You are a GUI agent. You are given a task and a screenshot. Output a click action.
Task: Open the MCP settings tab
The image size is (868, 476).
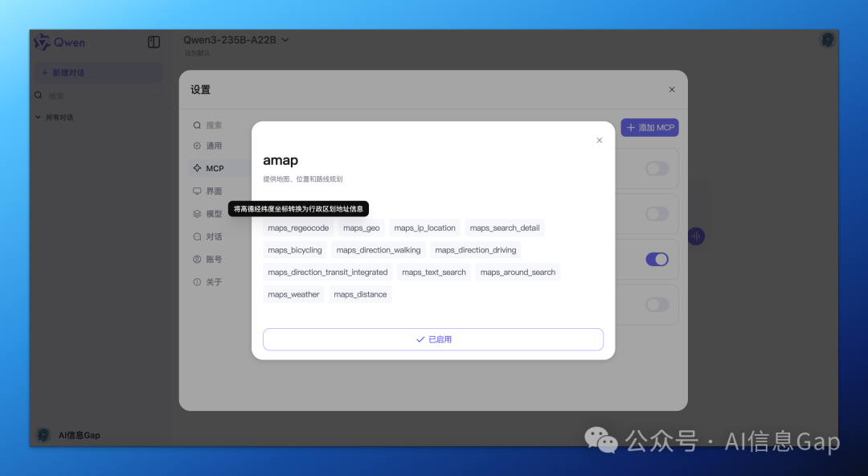tap(219, 169)
